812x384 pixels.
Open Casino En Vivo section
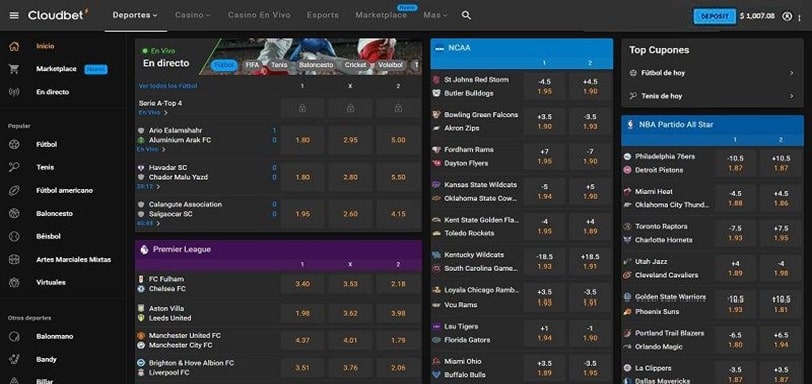(259, 16)
